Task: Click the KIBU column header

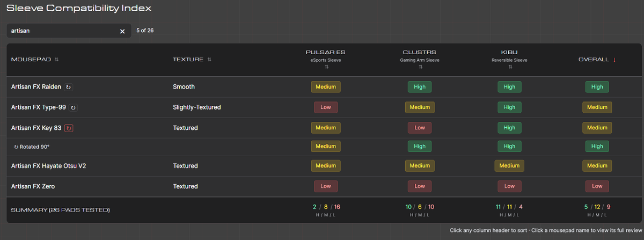Action: pos(509,52)
